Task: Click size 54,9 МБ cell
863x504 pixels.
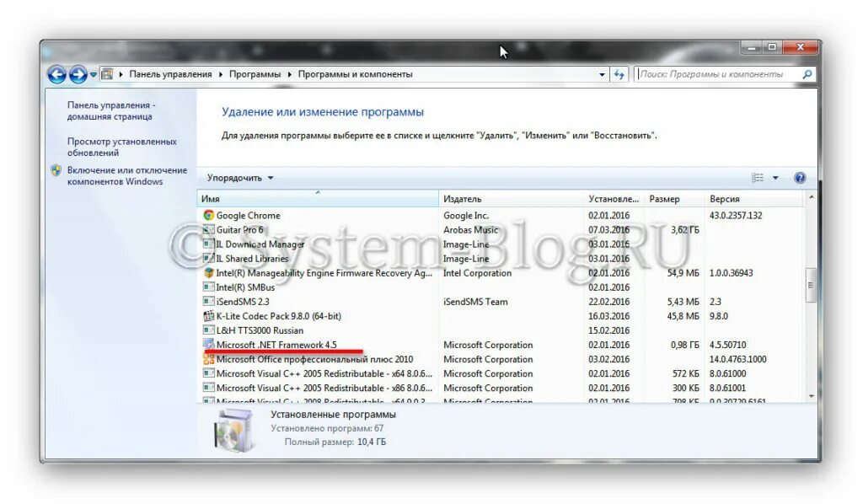Action: coord(683,273)
